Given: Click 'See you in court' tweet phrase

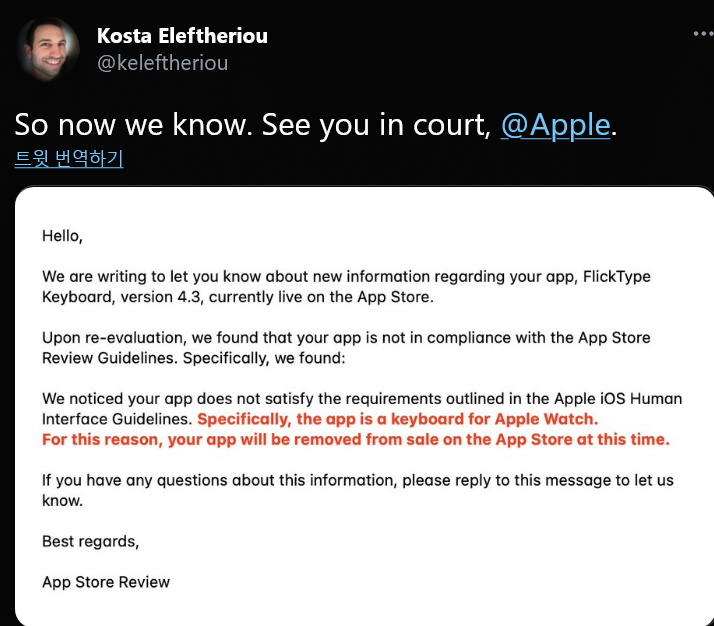Looking at the screenshot, I should click(376, 125).
